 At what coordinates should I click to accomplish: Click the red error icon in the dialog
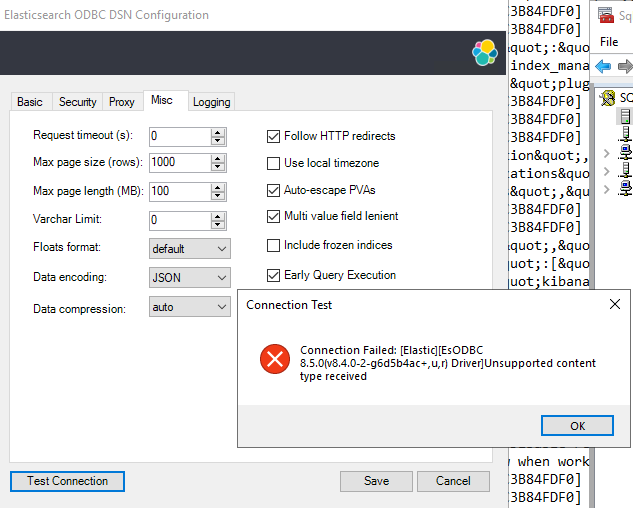[x=275, y=359]
